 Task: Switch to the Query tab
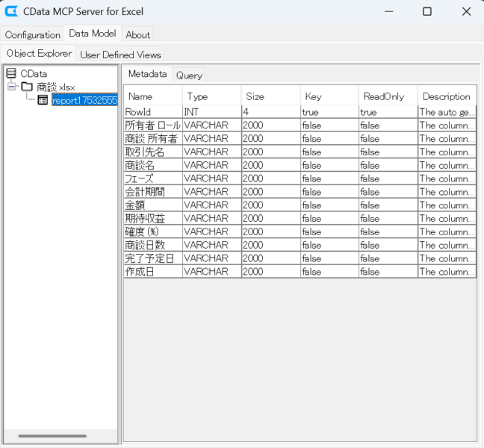pos(189,75)
